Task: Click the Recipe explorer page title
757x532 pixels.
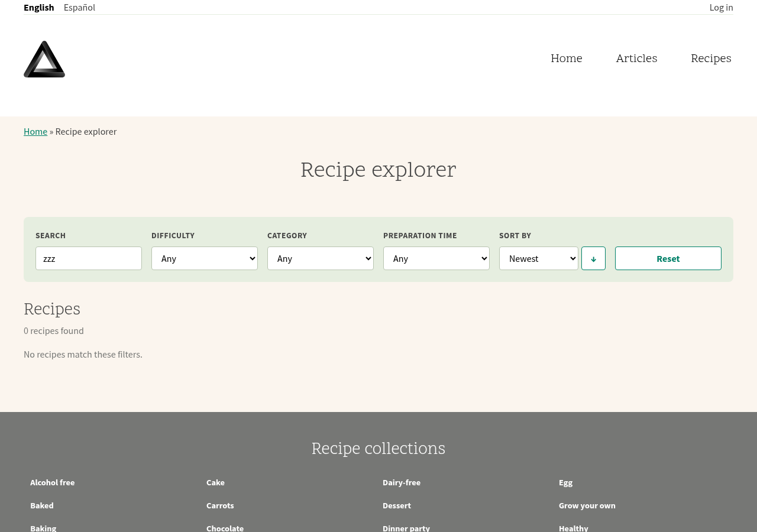Action: click(x=378, y=170)
